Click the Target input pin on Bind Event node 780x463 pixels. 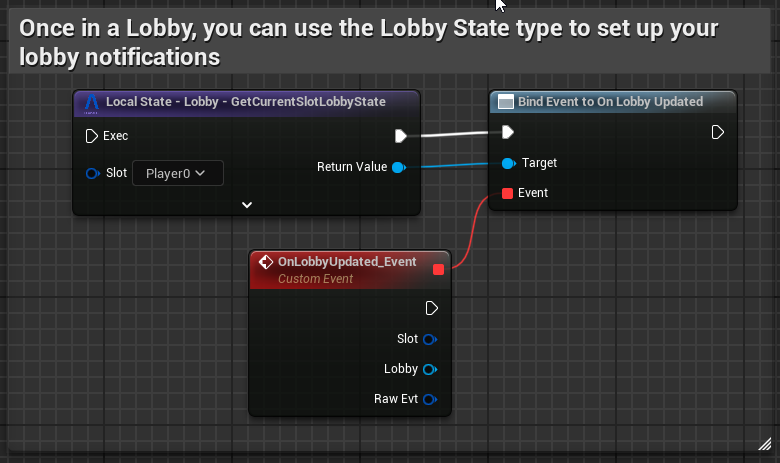click(507, 163)
